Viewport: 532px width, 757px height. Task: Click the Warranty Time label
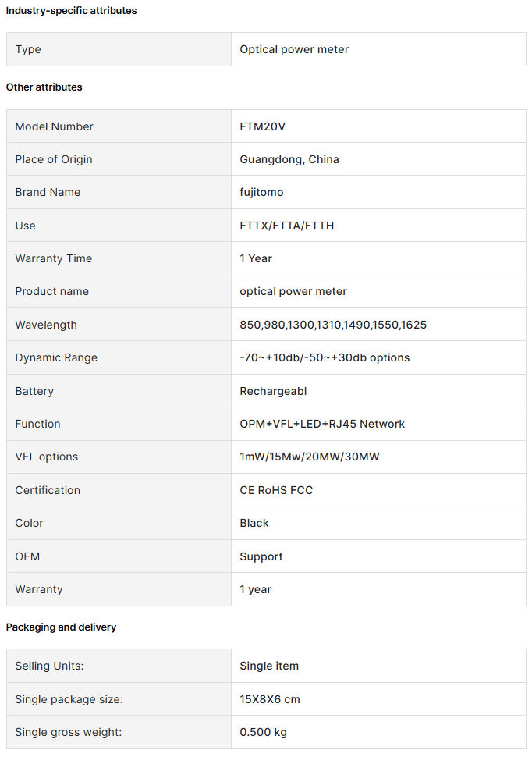(54, 258)
